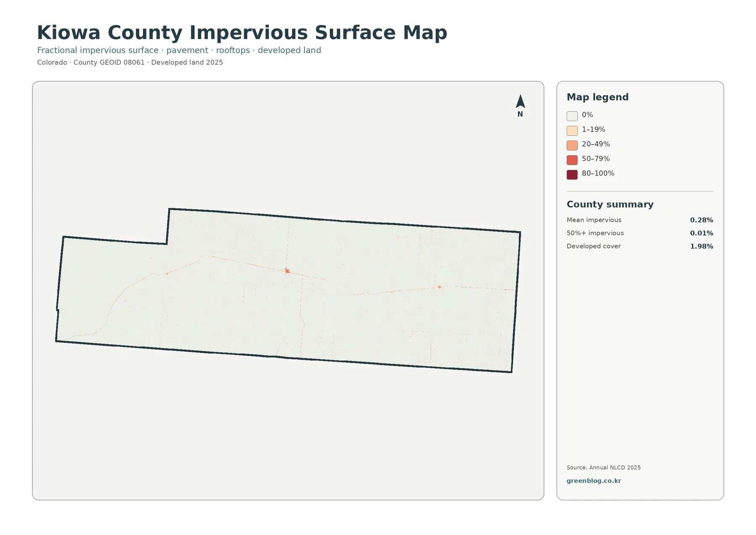The image size is (756, 535).
Task: Open the greenblog.co.kr link
Action: tap(593, 481)
